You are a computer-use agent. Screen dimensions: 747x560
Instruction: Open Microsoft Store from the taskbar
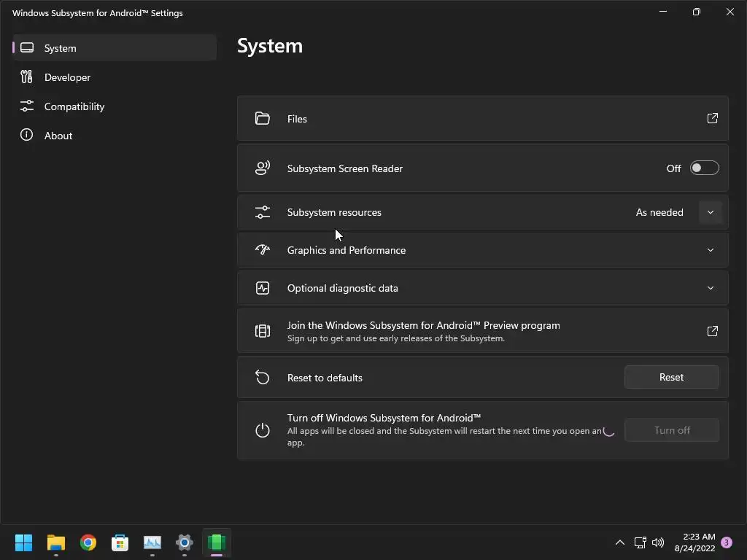(x=120, y=542)
